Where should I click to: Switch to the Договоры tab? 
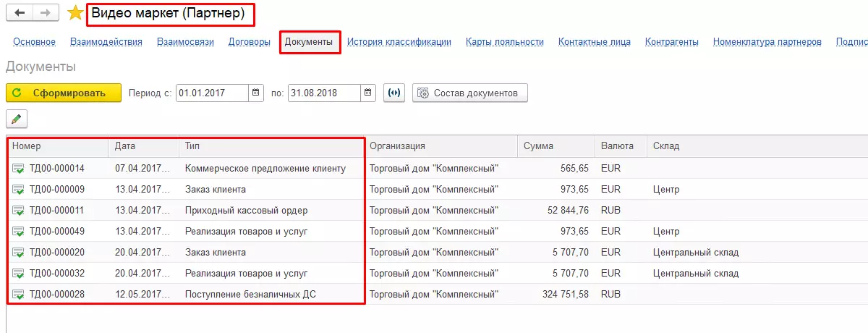pos(250,42)
